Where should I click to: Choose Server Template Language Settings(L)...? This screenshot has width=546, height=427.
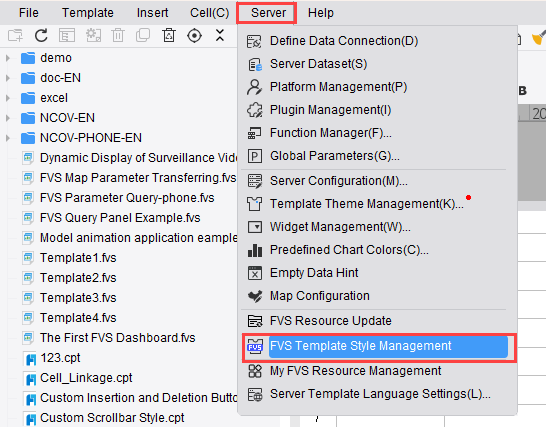(x=380, y=394)
